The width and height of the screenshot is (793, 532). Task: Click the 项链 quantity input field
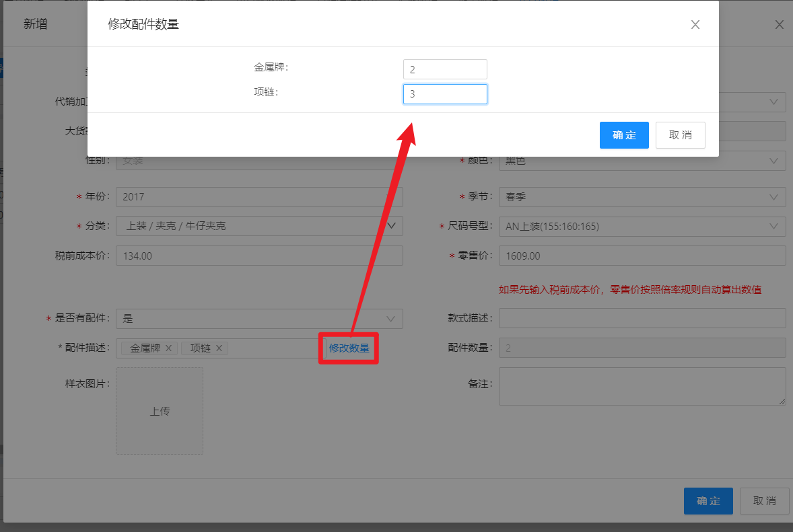tap(444, 94)
